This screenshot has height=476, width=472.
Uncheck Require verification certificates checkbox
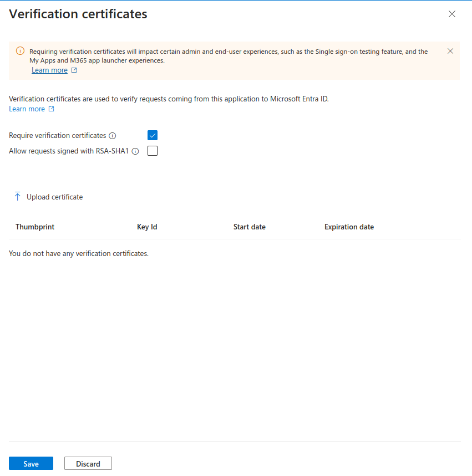point(153,135)
